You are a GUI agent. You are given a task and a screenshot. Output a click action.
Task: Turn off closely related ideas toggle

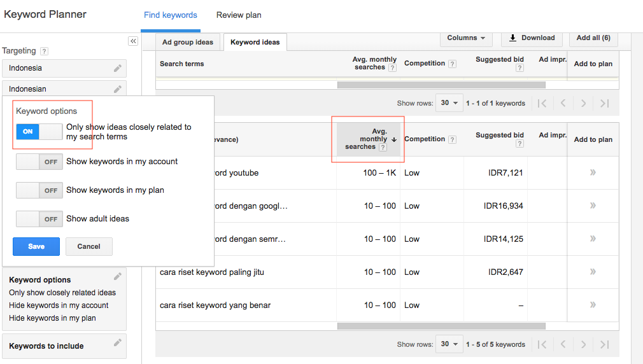(x=39, y=132)
